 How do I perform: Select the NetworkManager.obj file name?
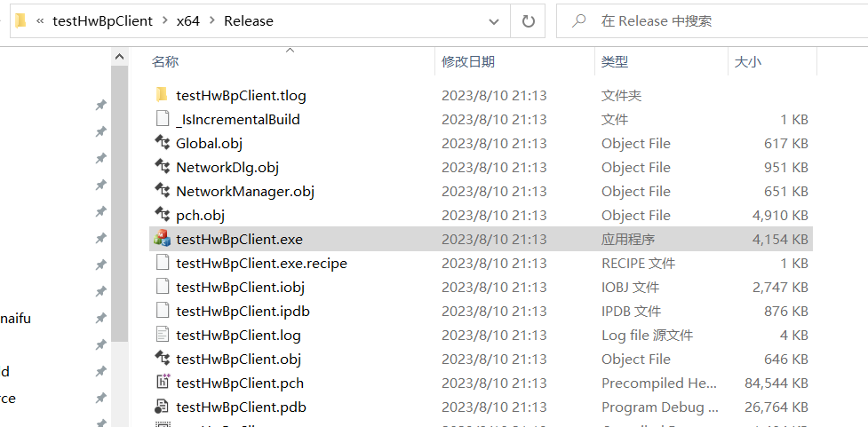click(x=245, y=191)
